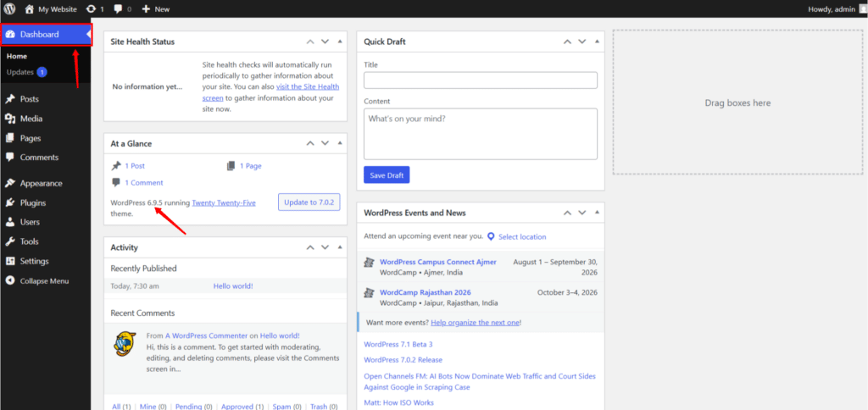The height and width of the screenshot is (410, 868).
Task: Focus the What's on your mind content box
Action: coord(481,134)
